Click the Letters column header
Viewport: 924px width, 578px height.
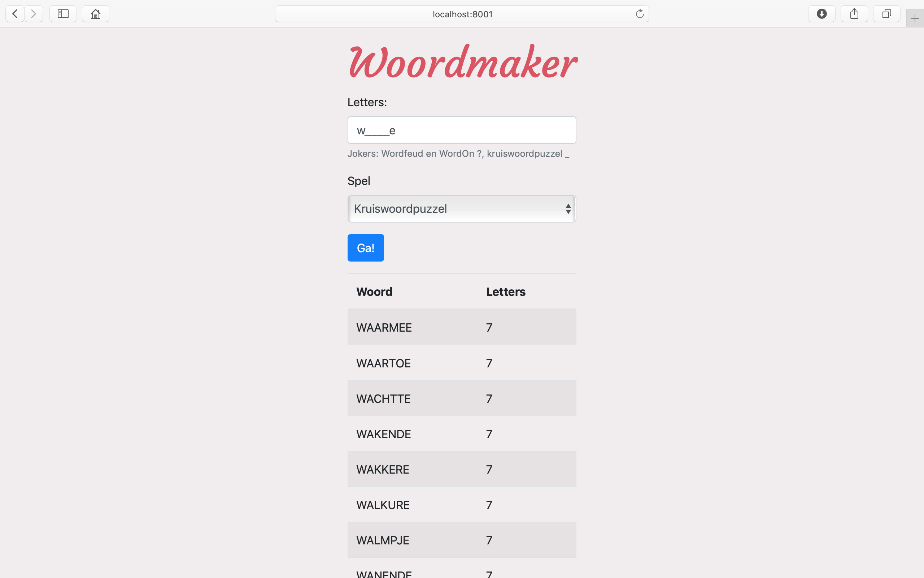pos(506,292)
